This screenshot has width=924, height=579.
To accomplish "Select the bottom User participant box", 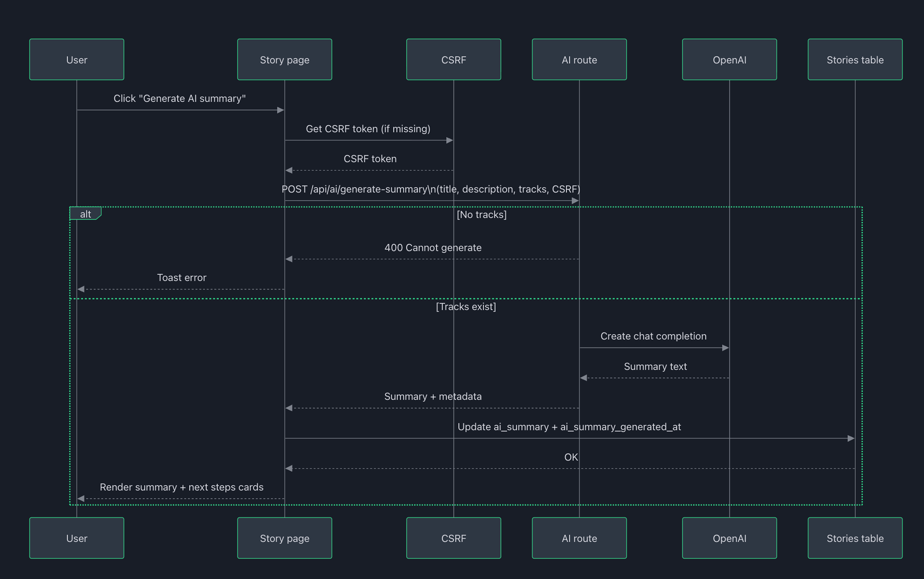I will [x=77, y=538].
